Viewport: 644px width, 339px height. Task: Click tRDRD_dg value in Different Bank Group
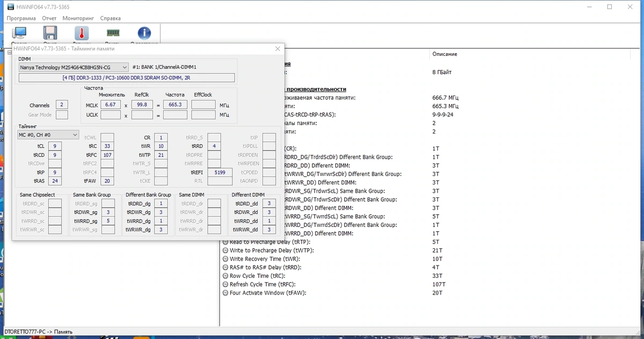coord(161,204)
